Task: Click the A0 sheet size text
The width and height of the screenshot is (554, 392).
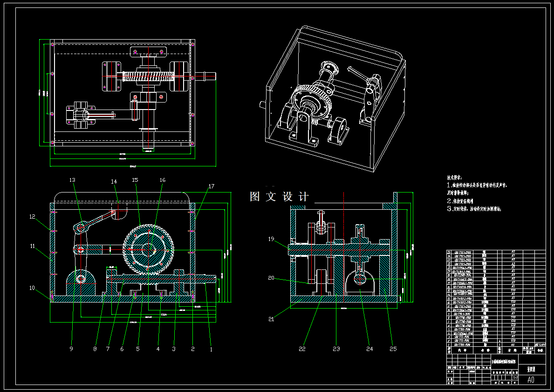Action: pos(531,380)
